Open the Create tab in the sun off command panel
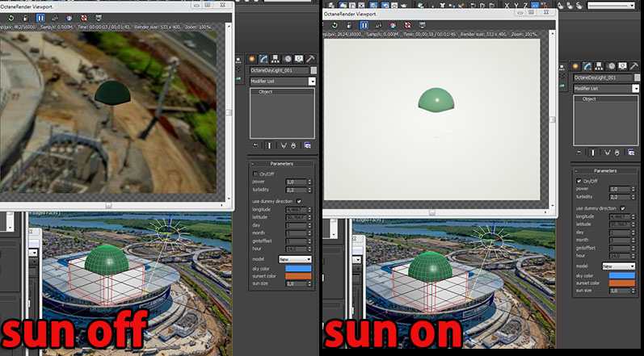 [252, 59]
